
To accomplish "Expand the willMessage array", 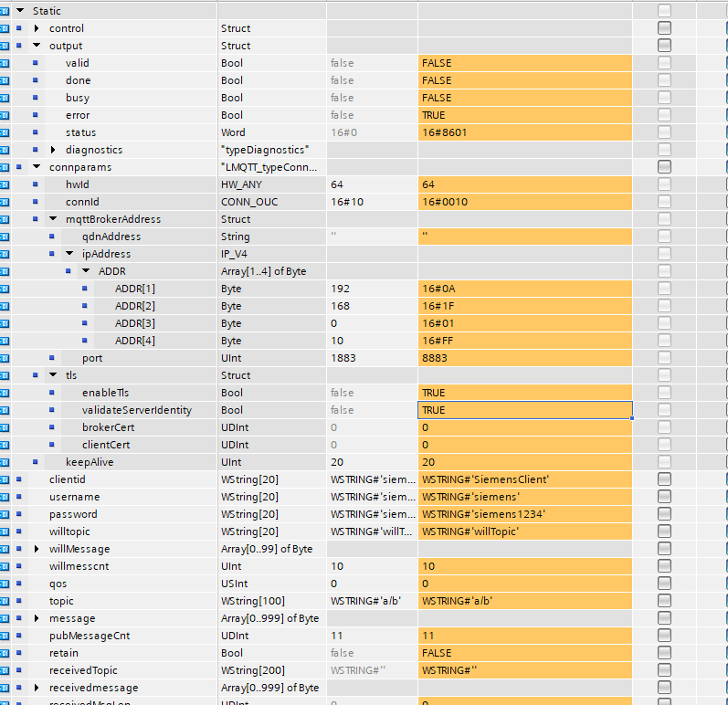I will (37, 549).
